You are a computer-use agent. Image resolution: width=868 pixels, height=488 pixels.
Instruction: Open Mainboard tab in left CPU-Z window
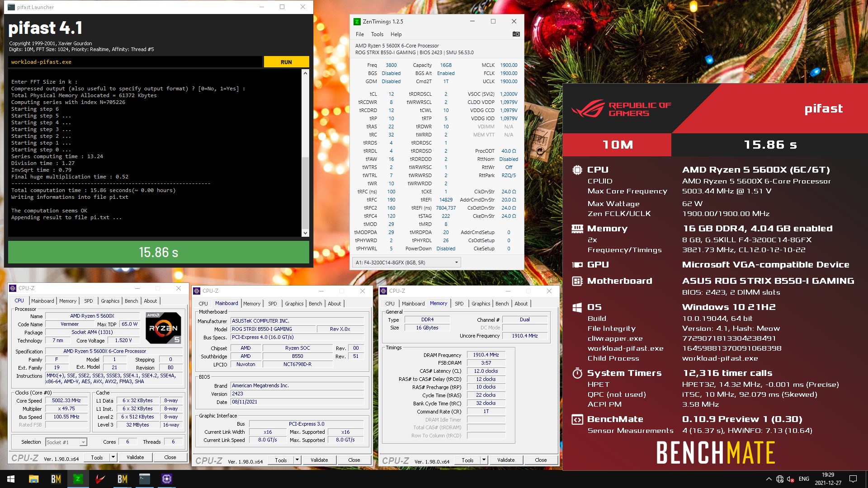click(x=42, y=301)
